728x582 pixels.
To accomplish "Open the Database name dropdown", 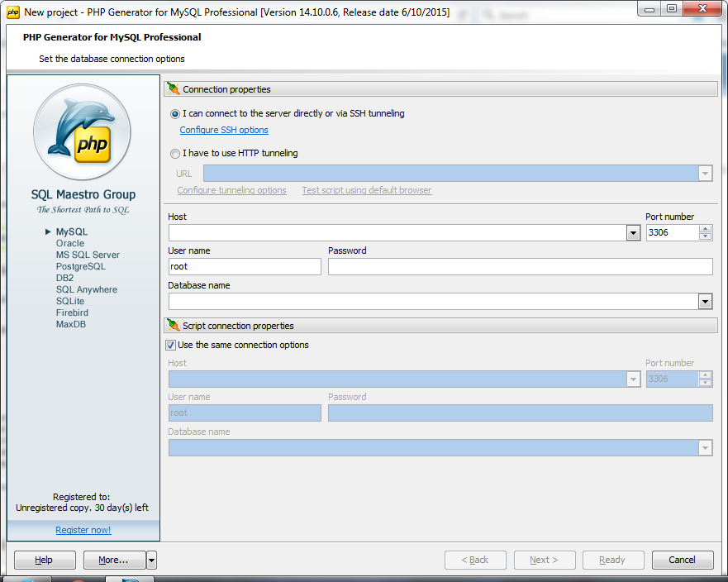I will [705, 302].
